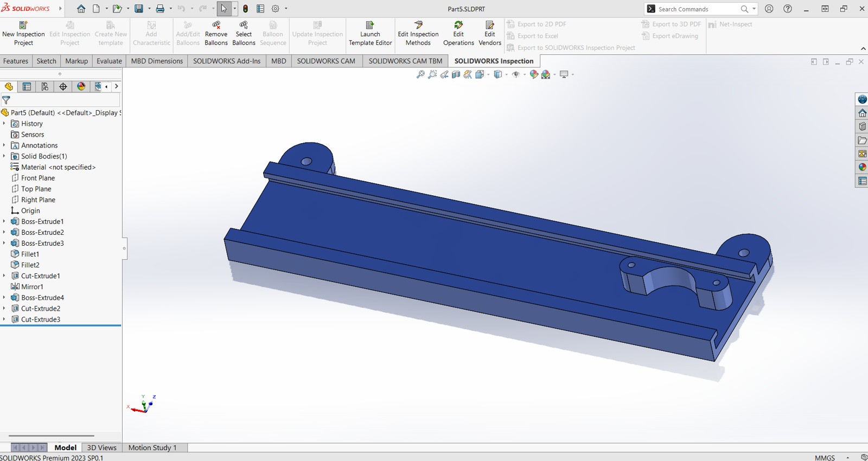Switch to the 3D Views bottom tab
868x461 pixels.
[101, 447]
